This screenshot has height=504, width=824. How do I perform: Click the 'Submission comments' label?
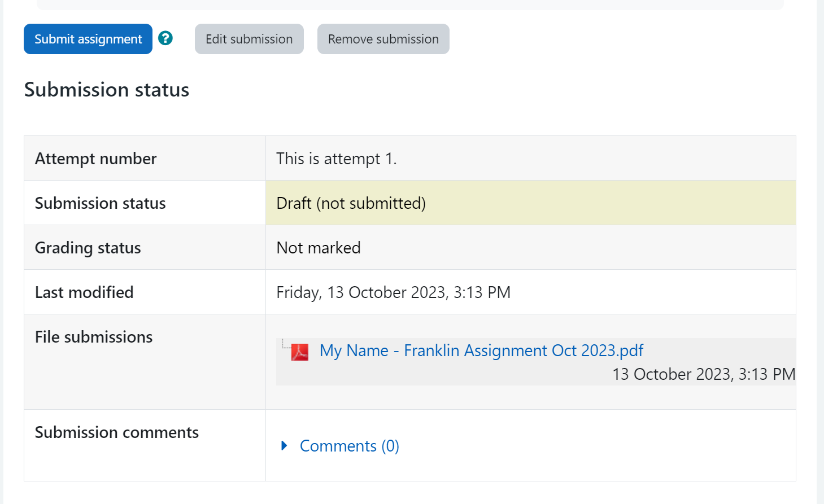[x=117, y=432]
